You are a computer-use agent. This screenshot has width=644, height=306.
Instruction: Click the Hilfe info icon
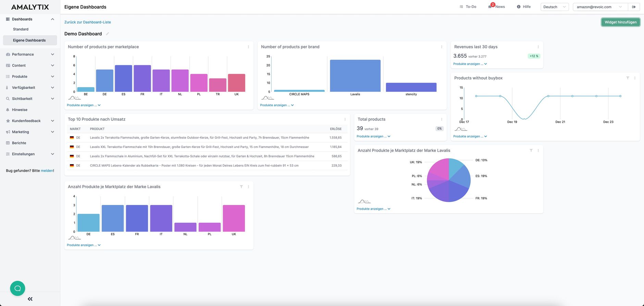point(519,7)
